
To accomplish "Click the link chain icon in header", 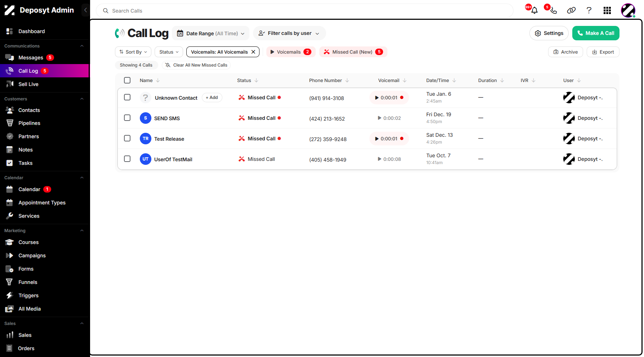I will click(571, 10).
